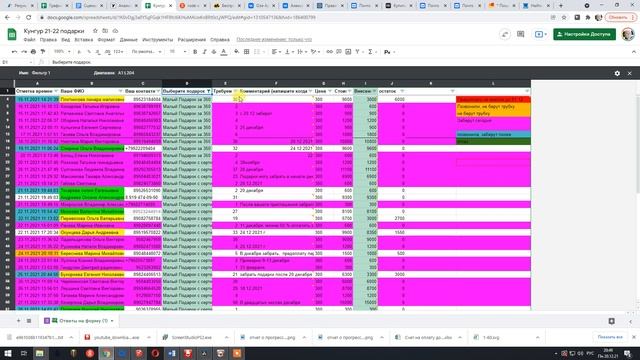Click the Insert chart icon
This screenshot has width=640, height=360.
[x=348, y=52]
